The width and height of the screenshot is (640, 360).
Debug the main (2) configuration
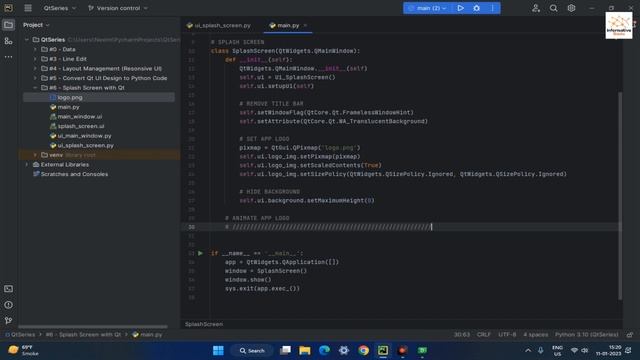476,8
